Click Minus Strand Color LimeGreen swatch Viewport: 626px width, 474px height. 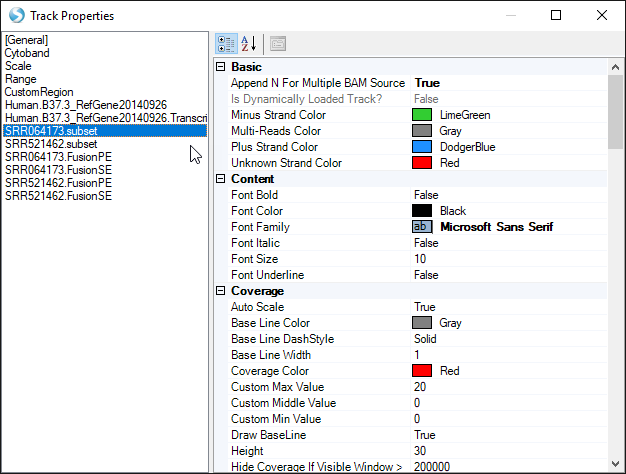422,115
